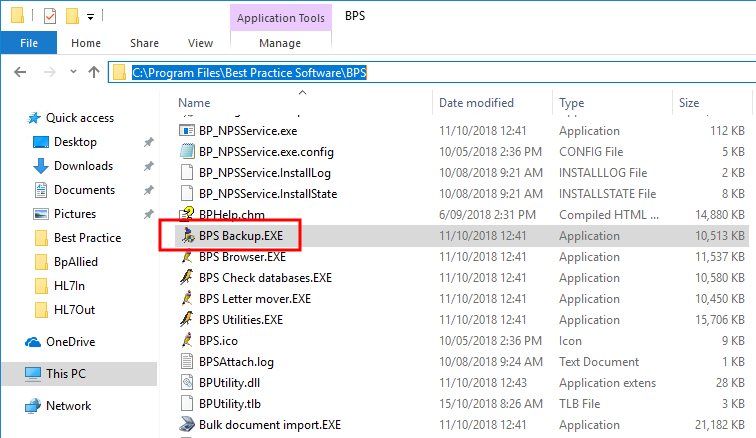
Task: Click the BPUtility.tlb file icon
Action: coord(187,403)
